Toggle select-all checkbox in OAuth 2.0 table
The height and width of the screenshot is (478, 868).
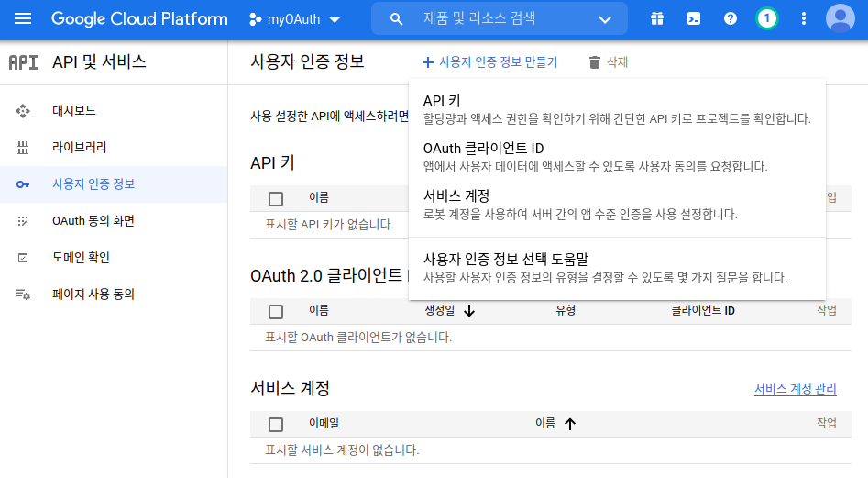(x=276, y=311)
